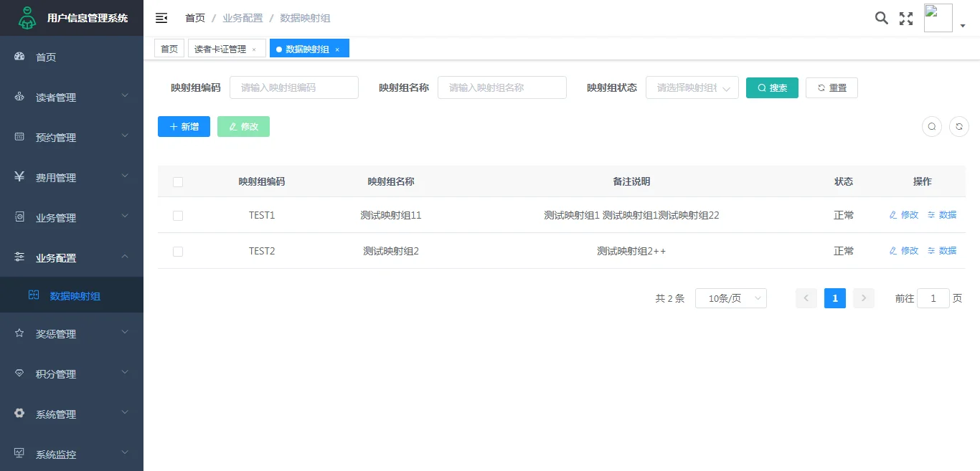Screen dimensions: 980x471
Task: Click the 读者管理 sidebar icon
Action: 20,97
